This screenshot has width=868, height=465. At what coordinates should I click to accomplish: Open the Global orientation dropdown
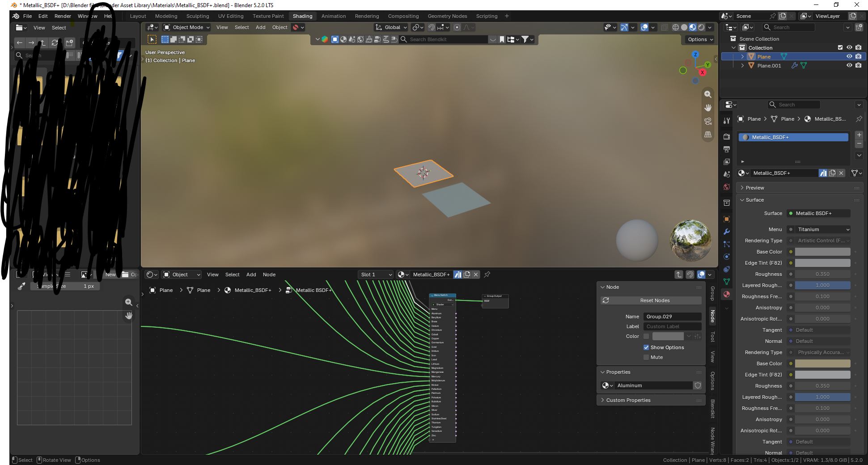(x=391, y=27)
